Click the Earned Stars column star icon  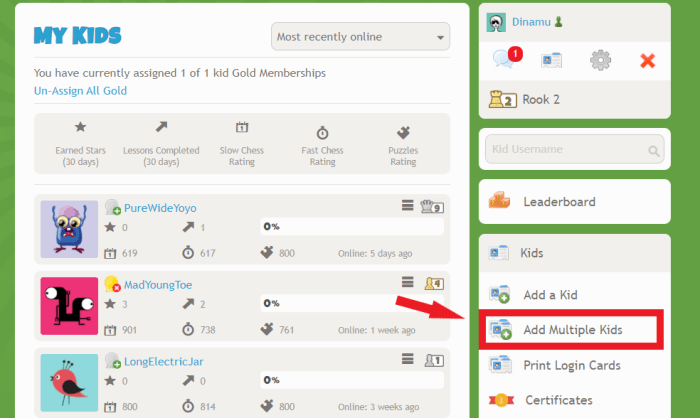[x=81, y=128]
